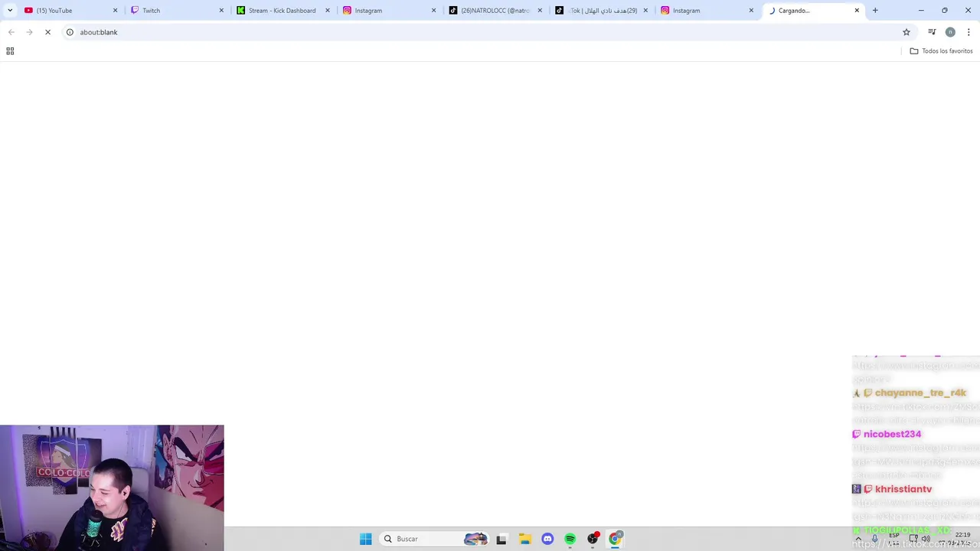Click the Buscar taskbar search box
Image resolution: width=980 pixels, height=551 pixels.
[433, 539]
